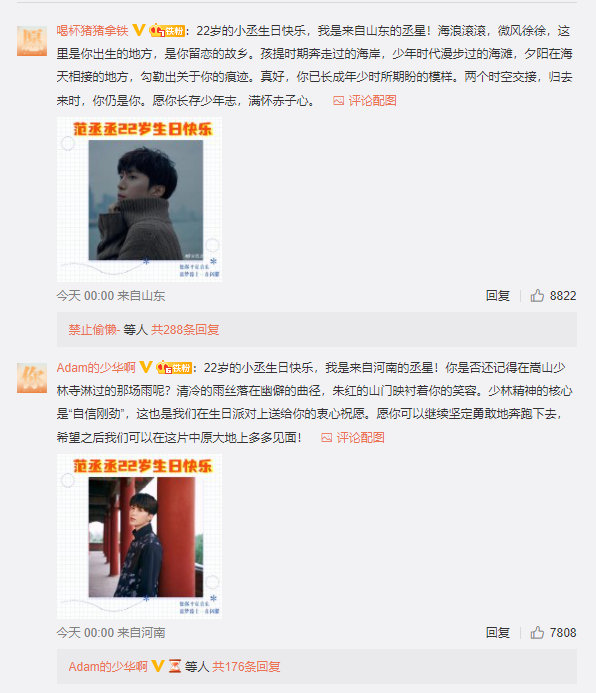Open 评论配图 link in second comment
The width and height of the screenshot is (596, 693).
(353, 438)
